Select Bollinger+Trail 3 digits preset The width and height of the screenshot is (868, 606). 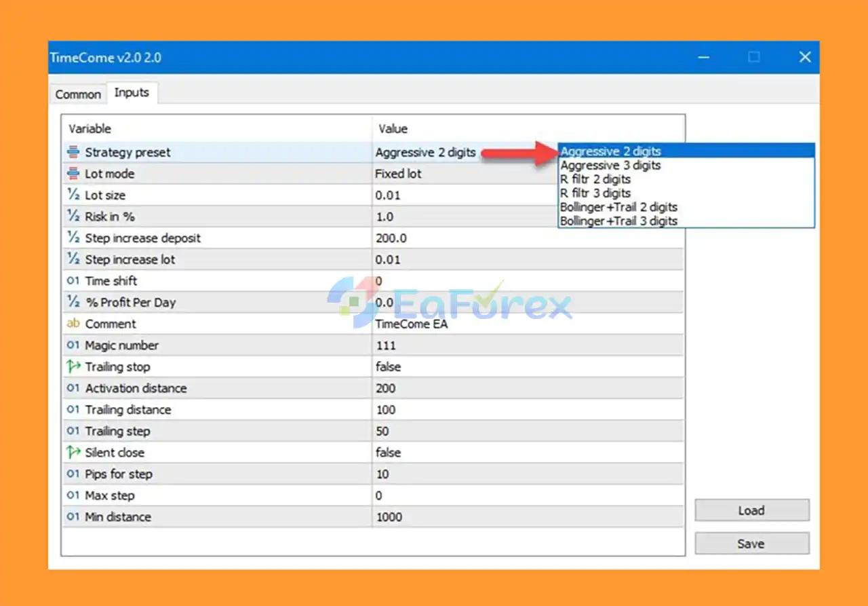coord(686,221)
